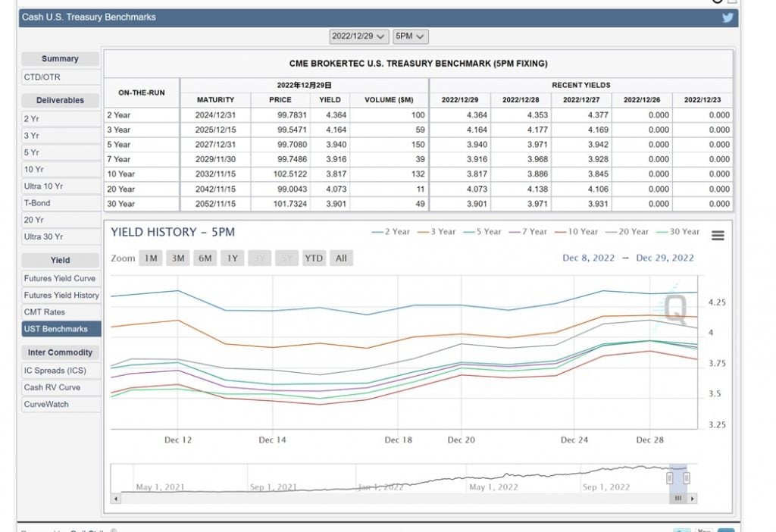Viewport: 776px width, 532px height.
Task: Zoom chart to 1M
Action: (x=151, y=258)
